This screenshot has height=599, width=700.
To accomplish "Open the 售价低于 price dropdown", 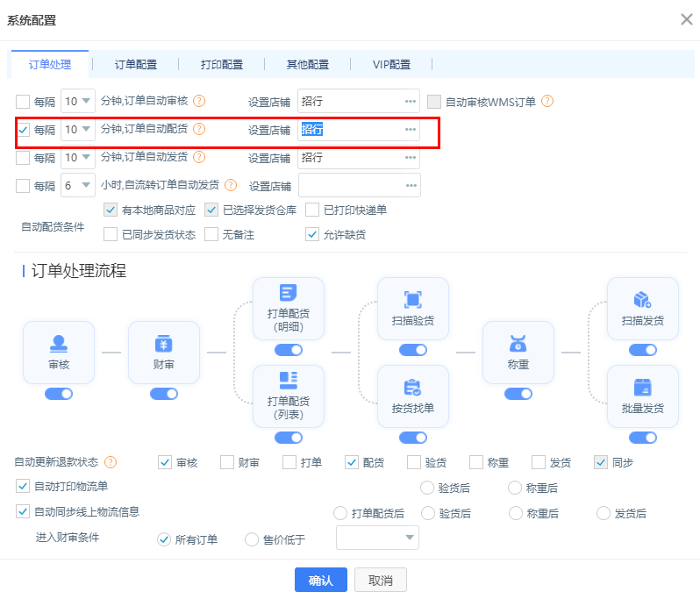I will 378,538.
